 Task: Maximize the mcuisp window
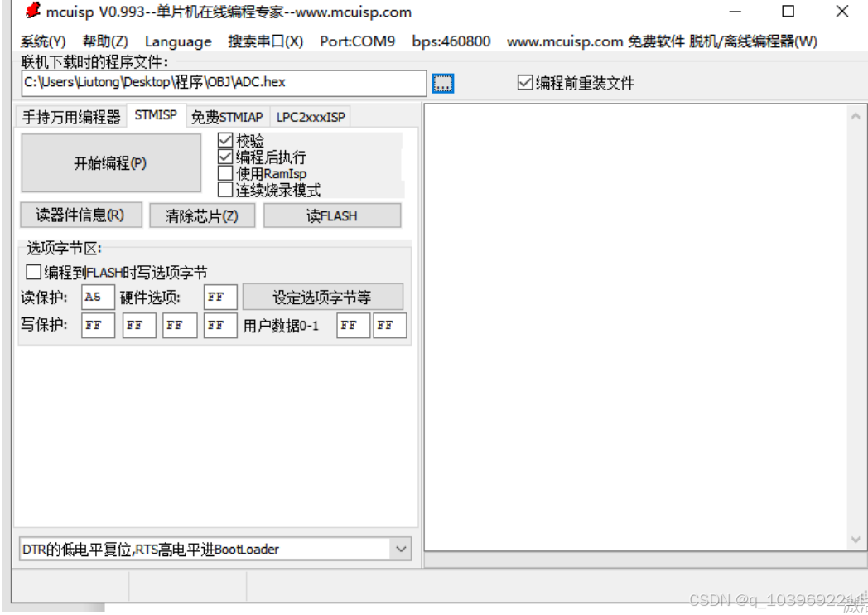[x=788, y=11]
